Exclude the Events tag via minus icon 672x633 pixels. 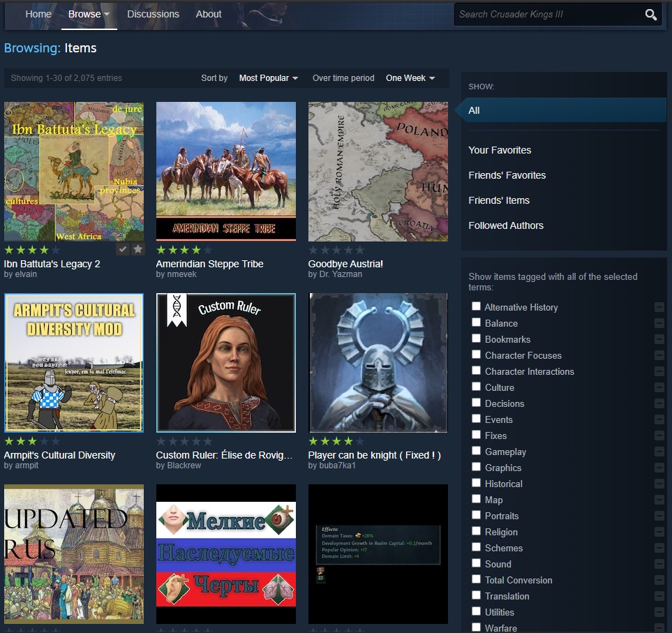tap(659, 419)
